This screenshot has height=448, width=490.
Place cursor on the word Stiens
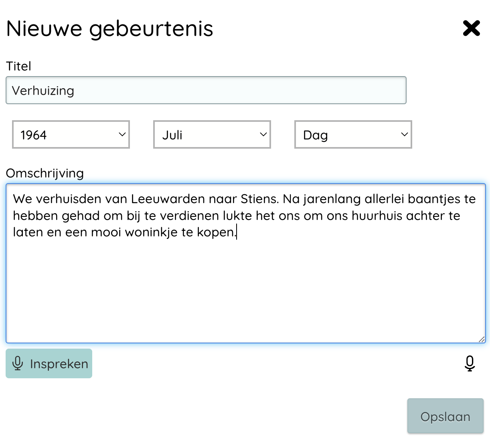[259, 199]
